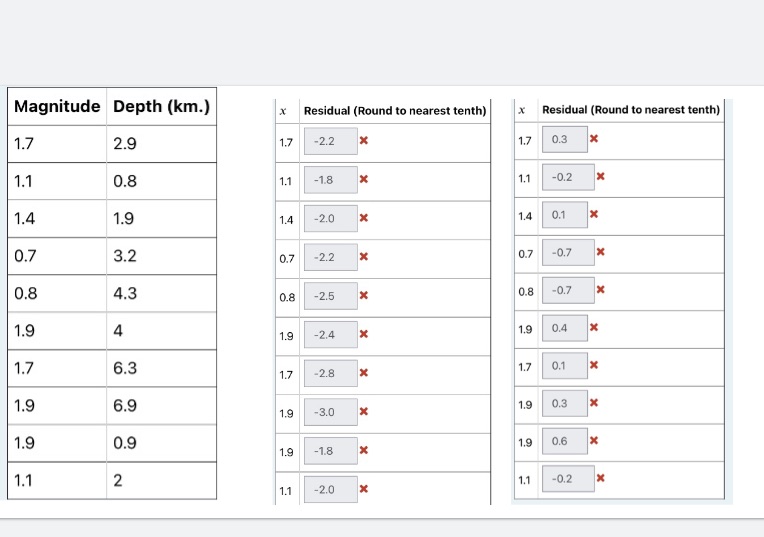Click the red X beside -2.0 in middle table row 1.1
This screenshot has height=537, width=764.
click(x=363, y=489)
